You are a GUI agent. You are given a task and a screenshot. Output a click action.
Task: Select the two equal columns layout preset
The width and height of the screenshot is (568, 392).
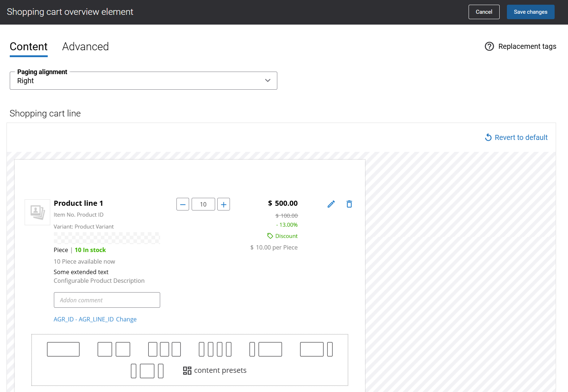click(x=114, y=349)
